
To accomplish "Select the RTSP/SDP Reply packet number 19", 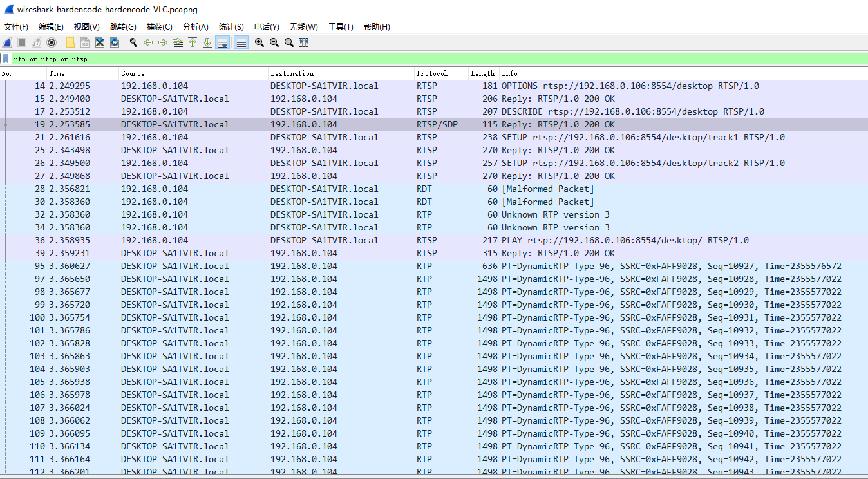I will click(x=258, y=124).
